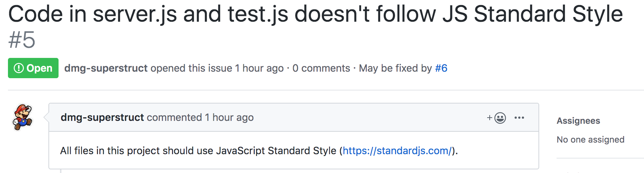This screenshot has height=173, width=644.
Task: Click the comment body text
Action: [199, 151]
